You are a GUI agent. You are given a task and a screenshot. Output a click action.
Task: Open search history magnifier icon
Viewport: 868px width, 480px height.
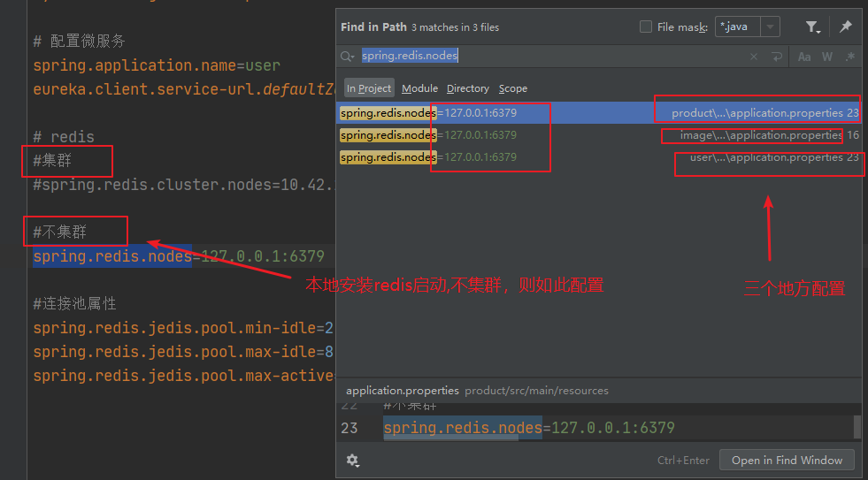pos(348,57)
